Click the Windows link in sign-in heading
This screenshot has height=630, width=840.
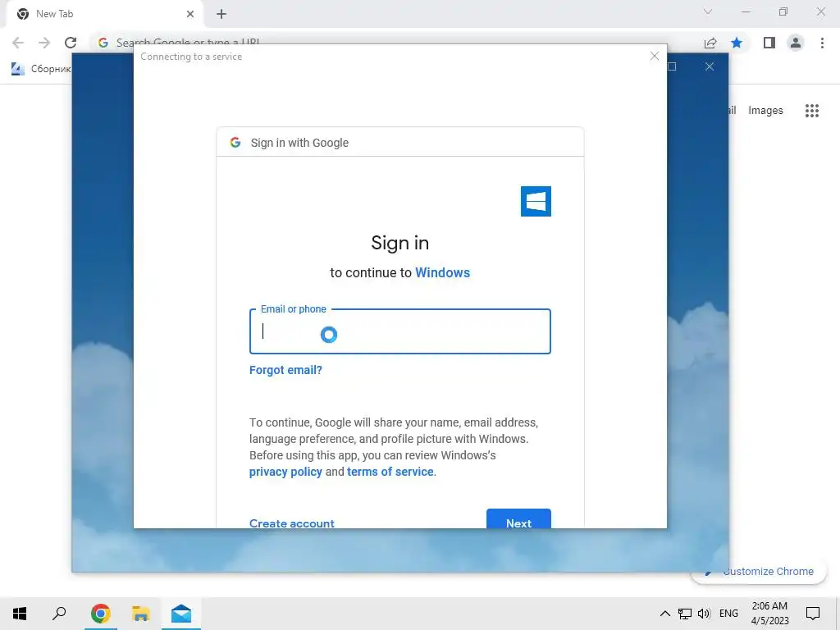click(442, 272)
